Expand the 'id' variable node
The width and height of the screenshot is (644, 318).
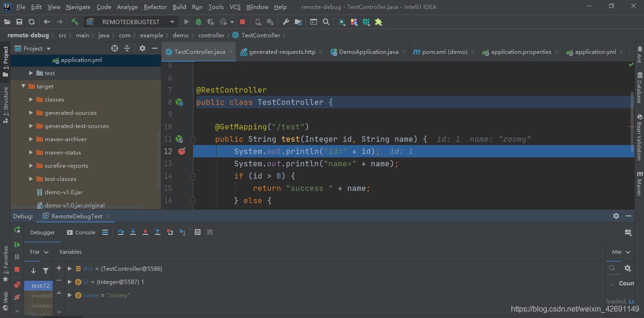coord(70,282)
